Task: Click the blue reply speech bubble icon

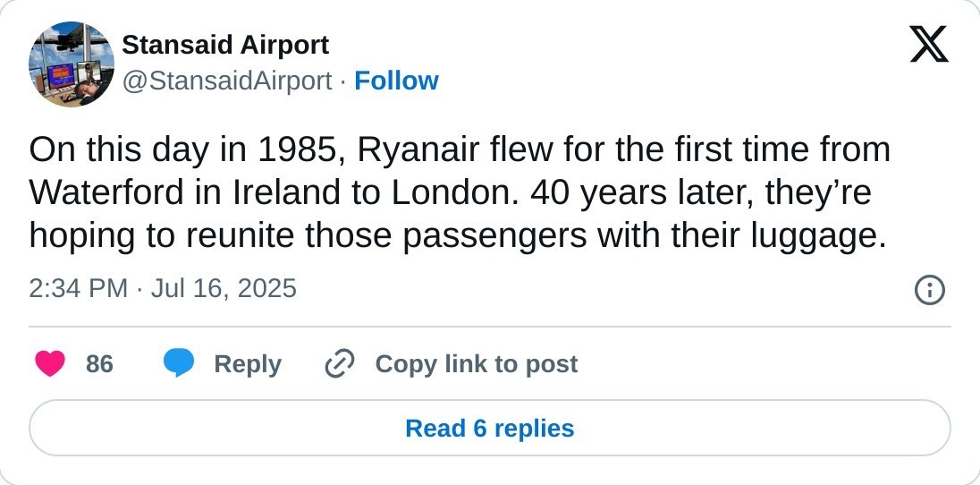Action: [179, 363]
